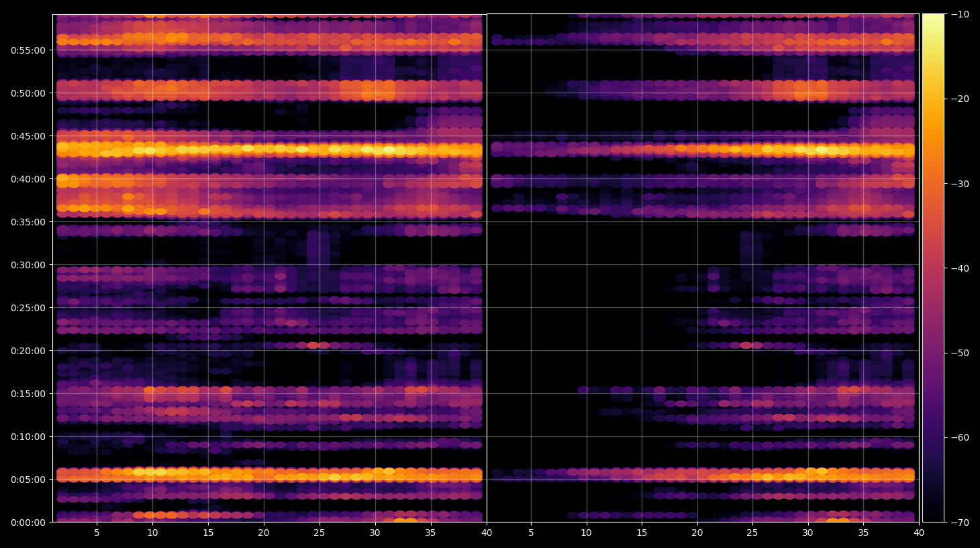The width and height of the screenshot is (980, 548).
Task: Select x-axis label 10 under the right heatmap
Action: pos(586,533)
